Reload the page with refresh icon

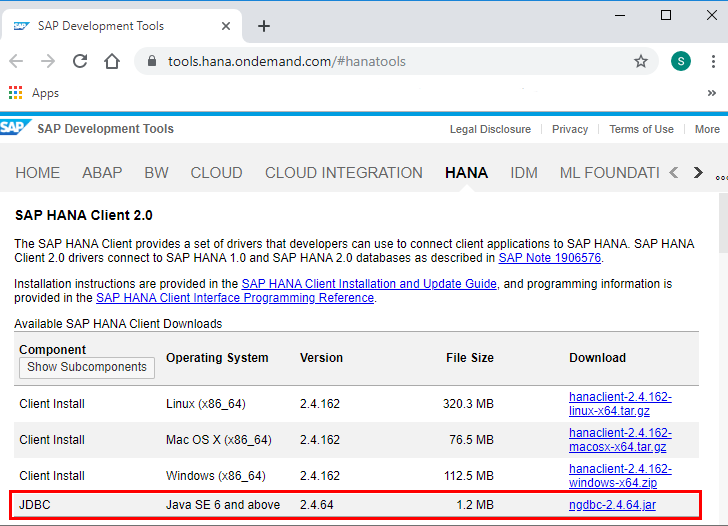pyautogui.click(x=81, y=61)
